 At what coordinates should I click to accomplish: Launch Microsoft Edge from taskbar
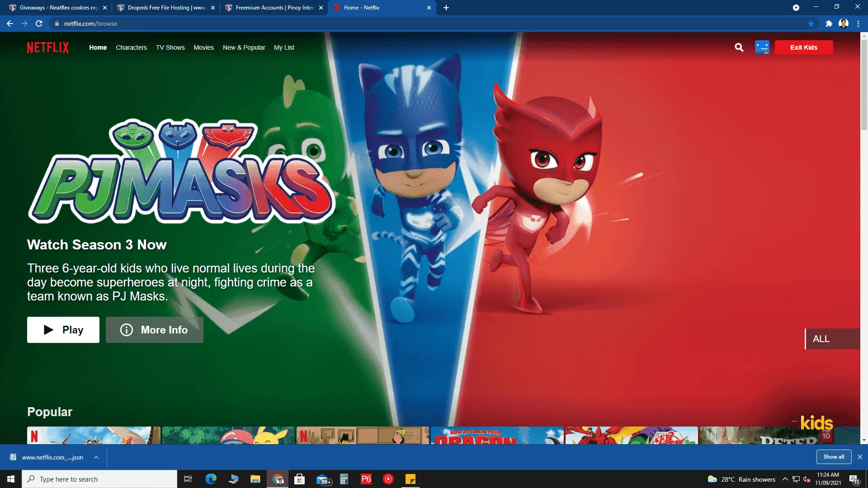[x=211, y=479]
